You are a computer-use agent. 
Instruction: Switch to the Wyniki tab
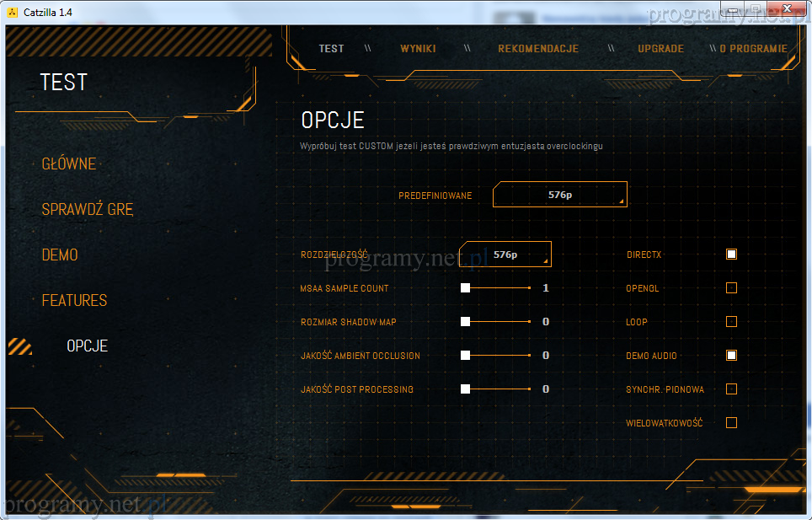[x=418, y=48]
